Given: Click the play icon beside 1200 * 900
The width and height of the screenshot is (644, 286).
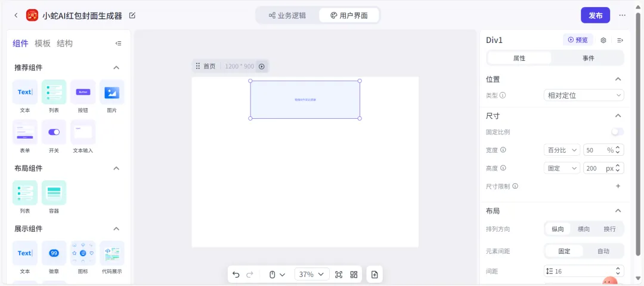Looking at the screenshot, I should tap(262, 66).
